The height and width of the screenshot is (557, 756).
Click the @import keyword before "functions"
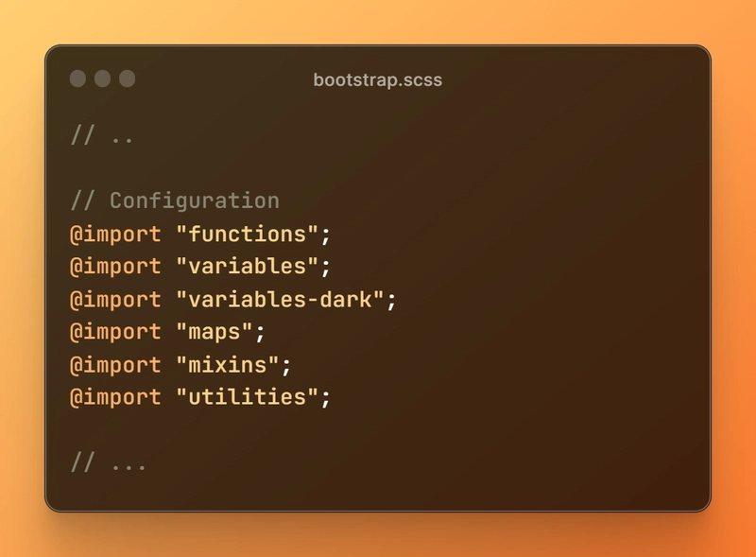click(115, 235)
